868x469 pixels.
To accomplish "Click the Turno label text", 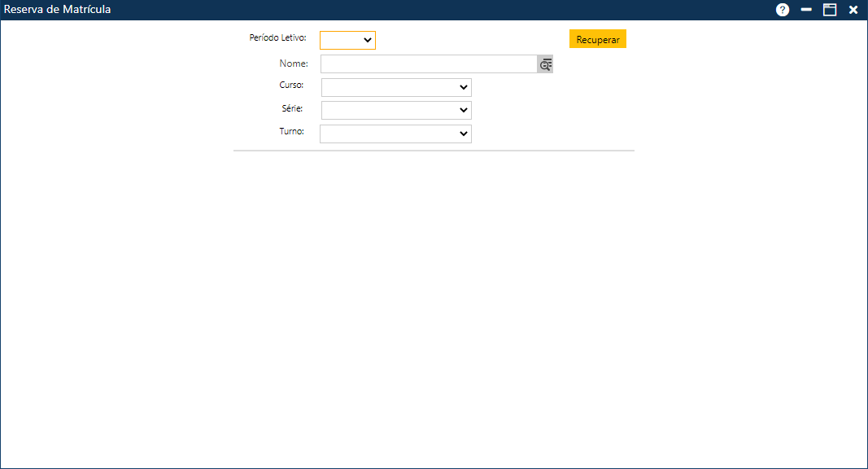I will coord(291,130).
